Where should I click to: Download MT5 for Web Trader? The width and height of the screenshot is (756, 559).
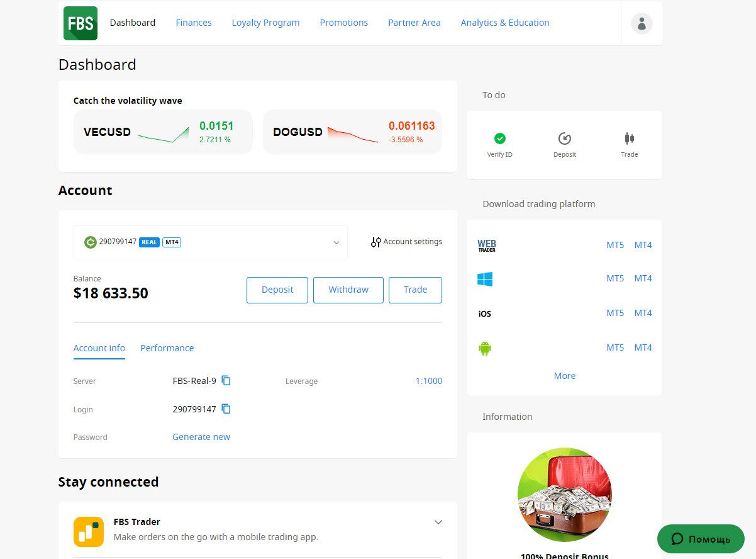(x=615, y=245)
